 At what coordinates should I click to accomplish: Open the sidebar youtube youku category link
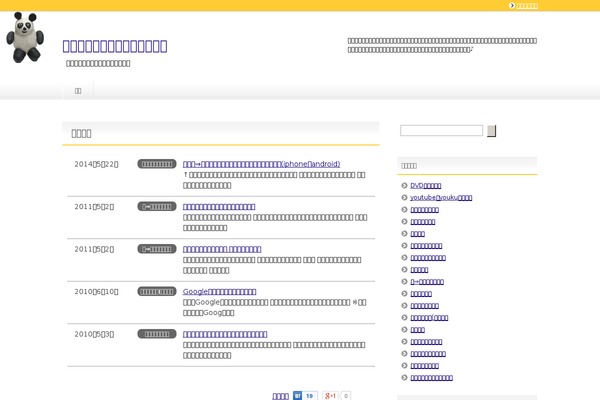coord(441,198)
